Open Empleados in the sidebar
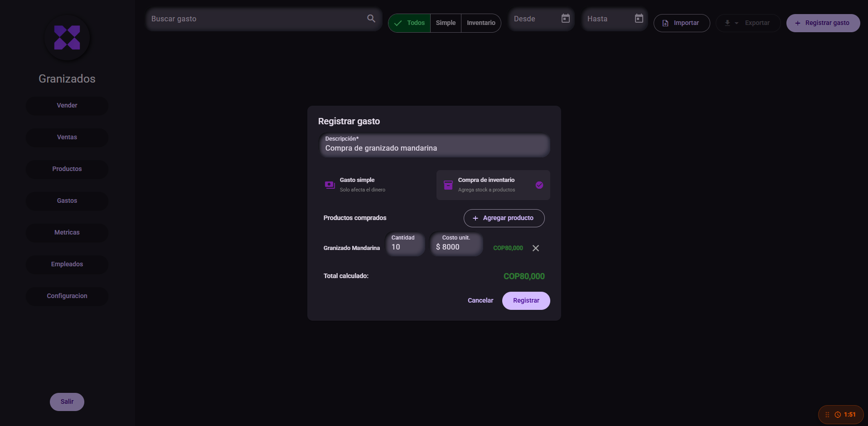The width and height of the screenshot is (868, 426). tap(67, 264)
